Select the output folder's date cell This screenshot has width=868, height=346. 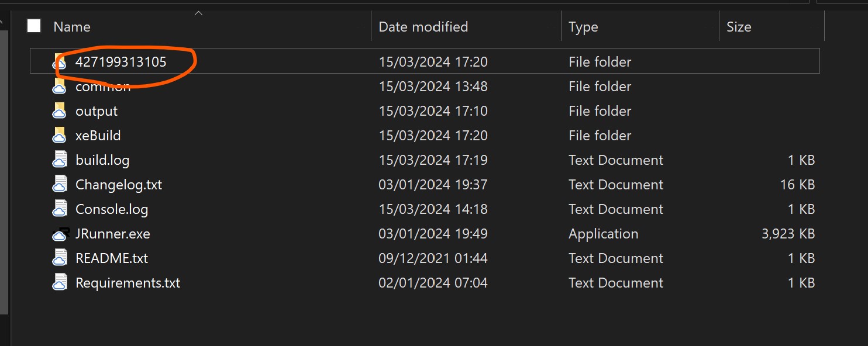coord(433,111)
